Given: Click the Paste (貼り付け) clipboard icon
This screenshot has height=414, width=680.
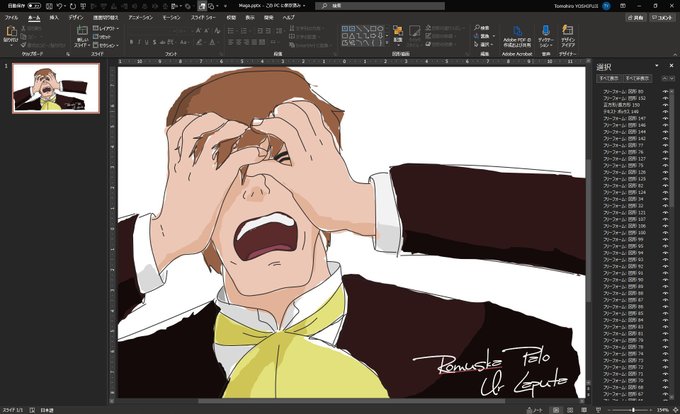Looking at the screenshot, I should tap(11, 31).
